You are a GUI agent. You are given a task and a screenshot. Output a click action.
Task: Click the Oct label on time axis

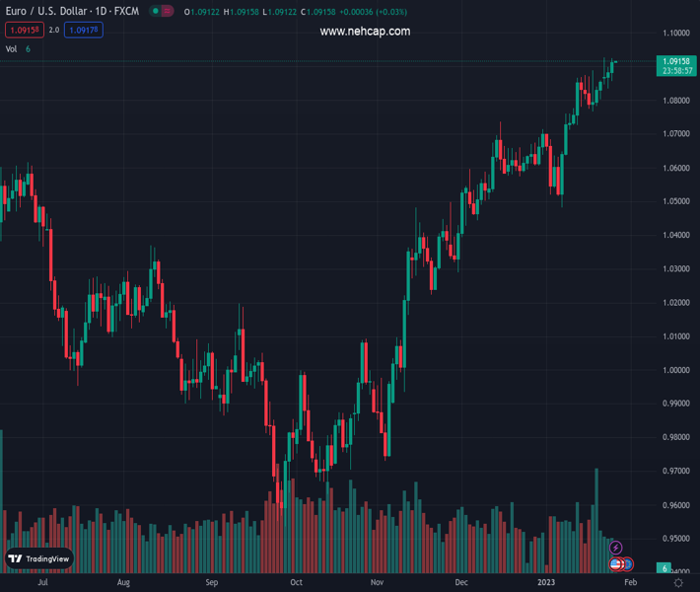pos(296,583)
